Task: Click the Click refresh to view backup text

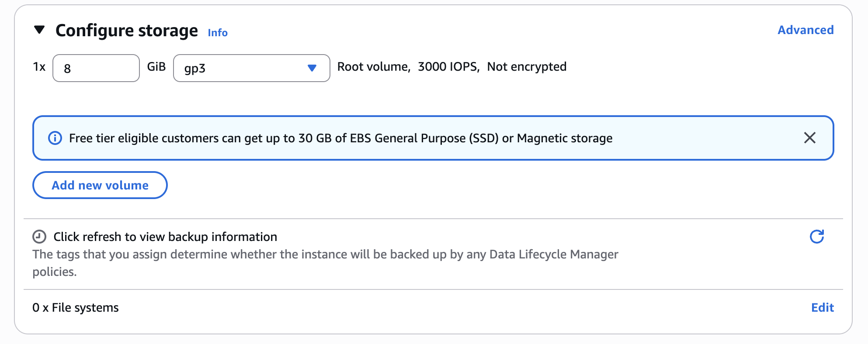Action: point(165,237)
